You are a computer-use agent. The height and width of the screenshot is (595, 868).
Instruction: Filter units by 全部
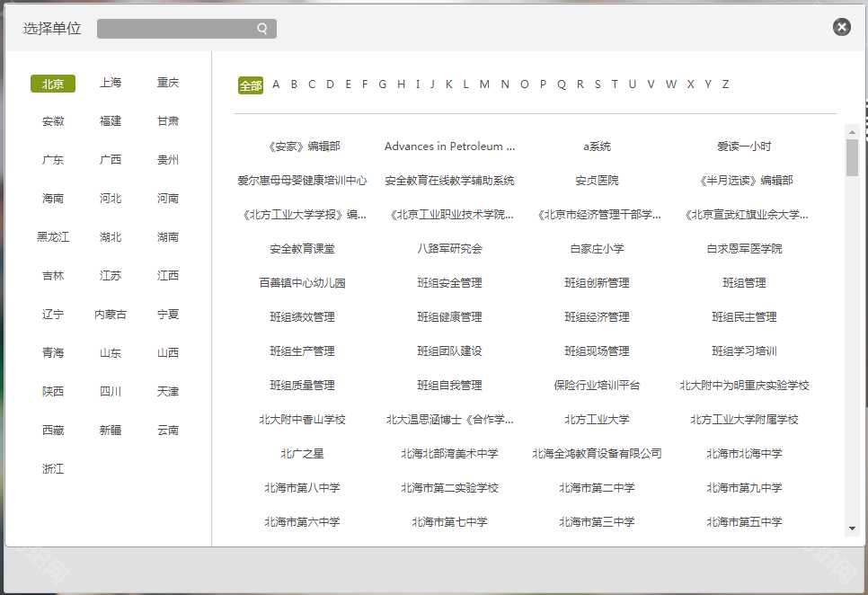(250, 85)
